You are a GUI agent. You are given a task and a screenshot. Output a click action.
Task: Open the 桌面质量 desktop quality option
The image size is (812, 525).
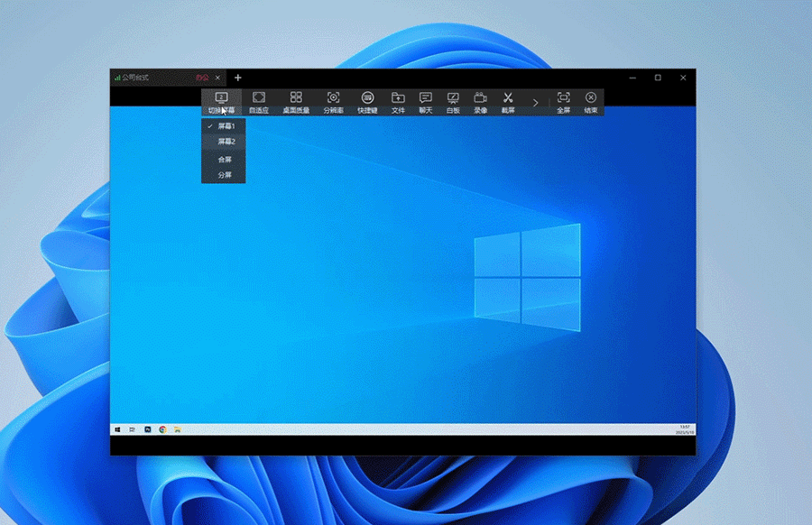pos(296,103)
